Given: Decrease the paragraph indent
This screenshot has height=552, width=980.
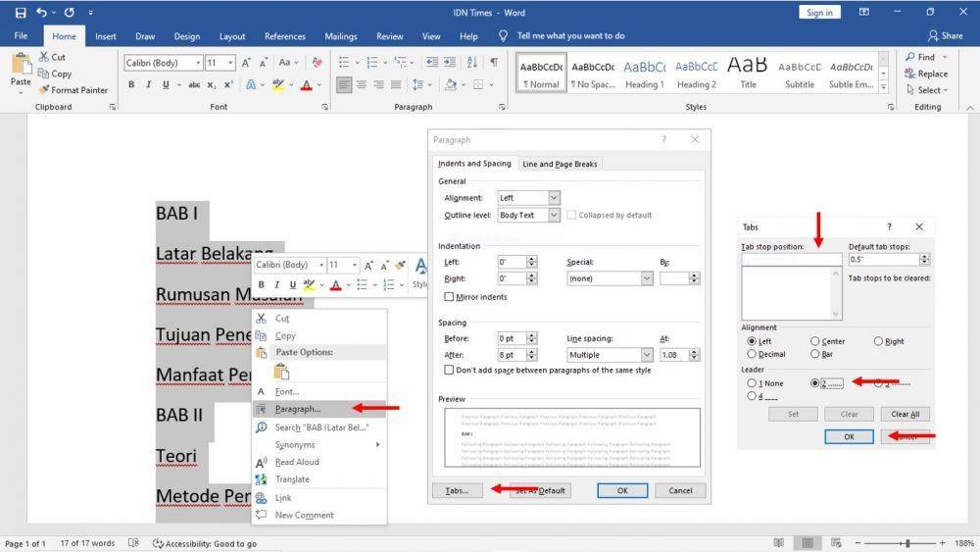Looking at the screenshot, I should click(432, 62).
